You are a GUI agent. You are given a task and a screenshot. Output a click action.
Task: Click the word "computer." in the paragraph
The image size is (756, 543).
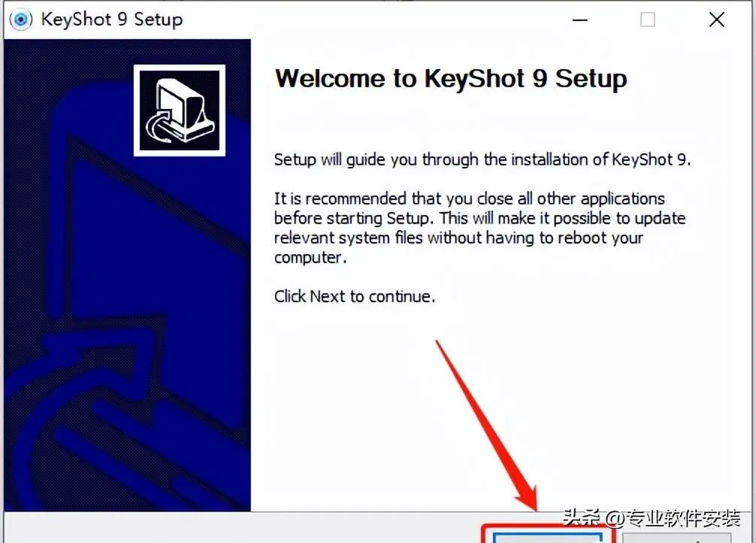(310, 258)
